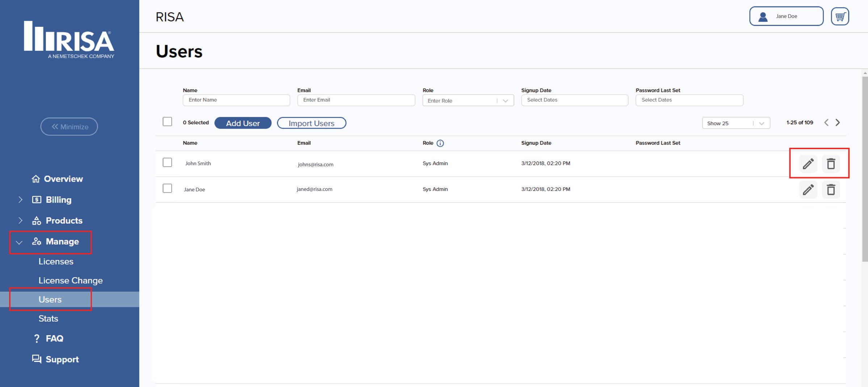Click the Add User button
Screen dimensions: 868x387
[243, 123]
